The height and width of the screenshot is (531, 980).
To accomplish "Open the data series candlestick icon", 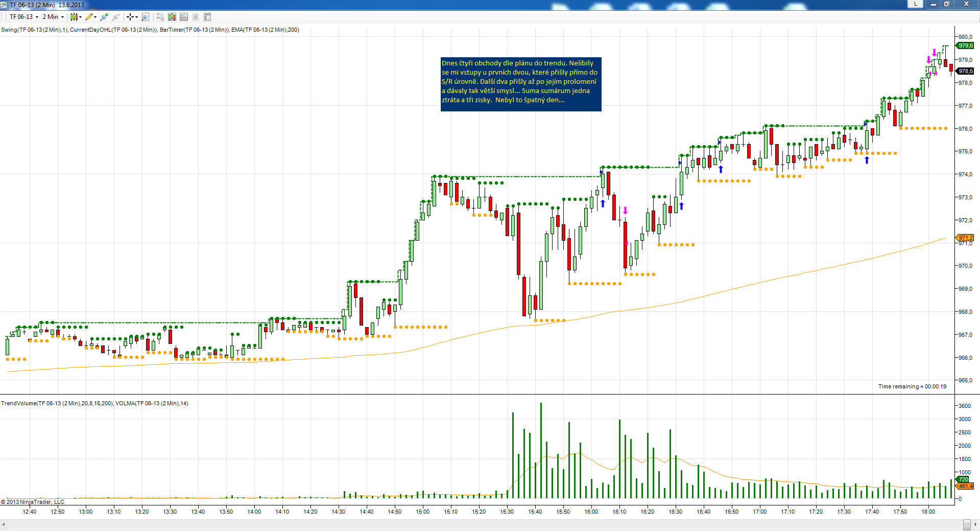I will (172, 17).
